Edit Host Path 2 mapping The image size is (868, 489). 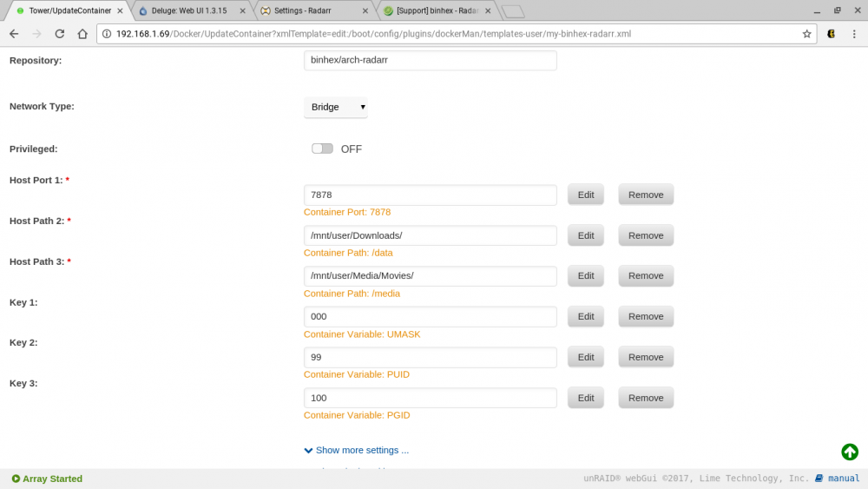(586, 235)
